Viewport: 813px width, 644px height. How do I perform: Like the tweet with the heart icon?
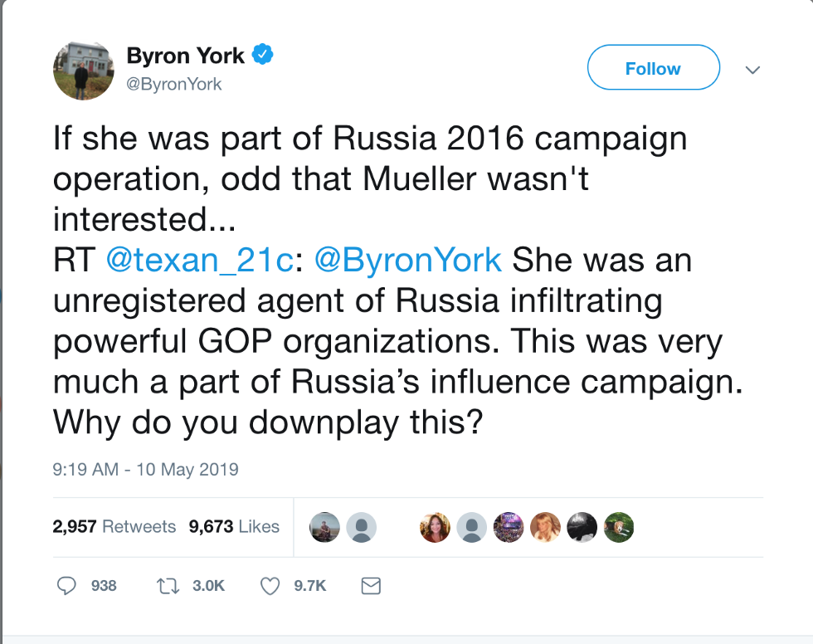coord(270,586)
